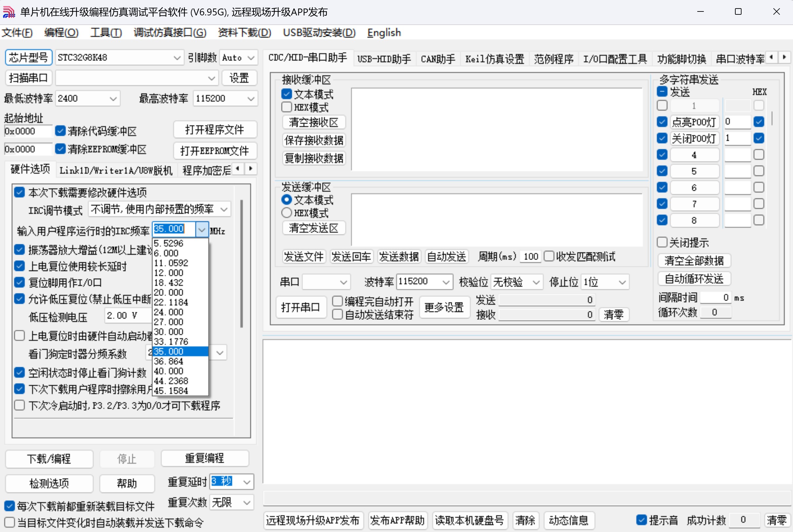Image resolution: width=793 pixels, height=532 pixels.
Task: Click 下载/编程 button
Action: point(49,458)
